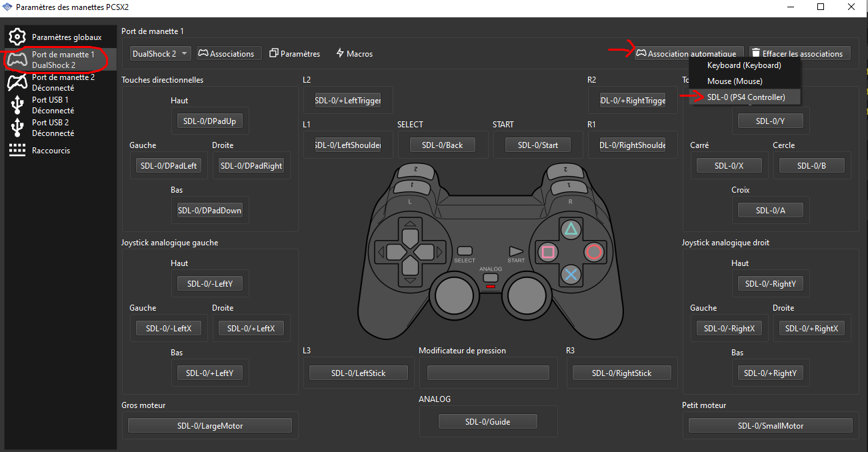Image resolution: width=868 pixels, height=452 pixels.
Task: Open Port USB 1 settings
Action: pyautogui.click(x=61, y=105)
